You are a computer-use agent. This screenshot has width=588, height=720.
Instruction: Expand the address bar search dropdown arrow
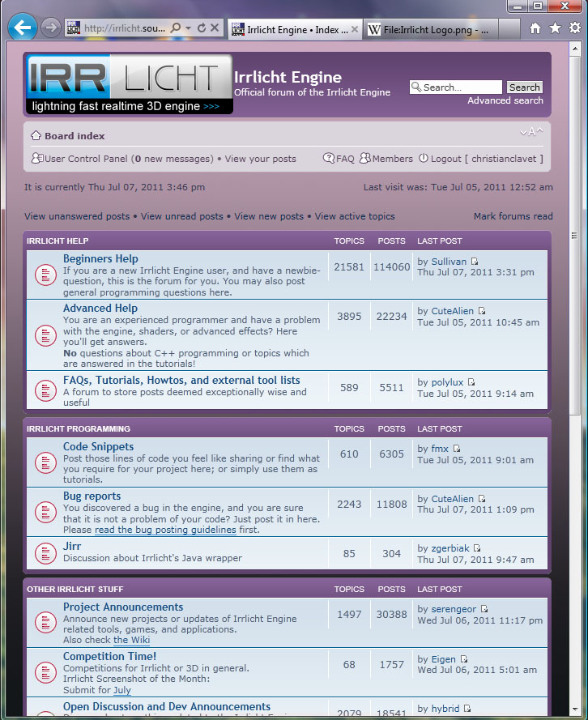click(x=188, y=28)
